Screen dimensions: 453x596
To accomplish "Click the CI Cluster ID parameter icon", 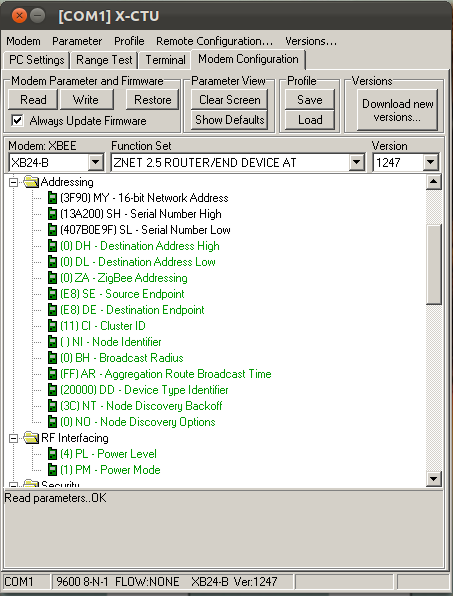I will click(52, 326).
